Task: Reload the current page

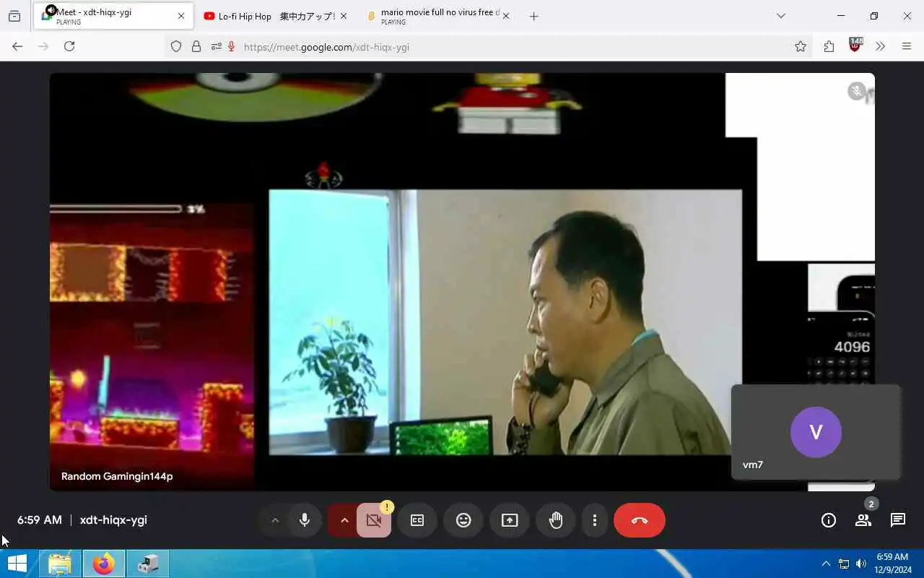Action: coord(69,46)
